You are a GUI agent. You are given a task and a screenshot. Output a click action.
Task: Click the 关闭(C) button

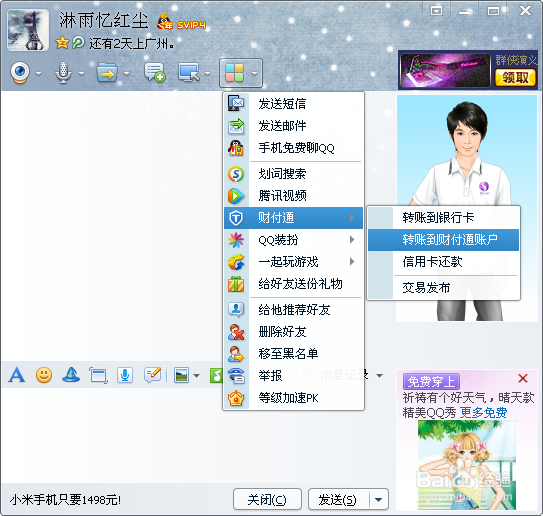pyautogui.click(x=267, y=499)
